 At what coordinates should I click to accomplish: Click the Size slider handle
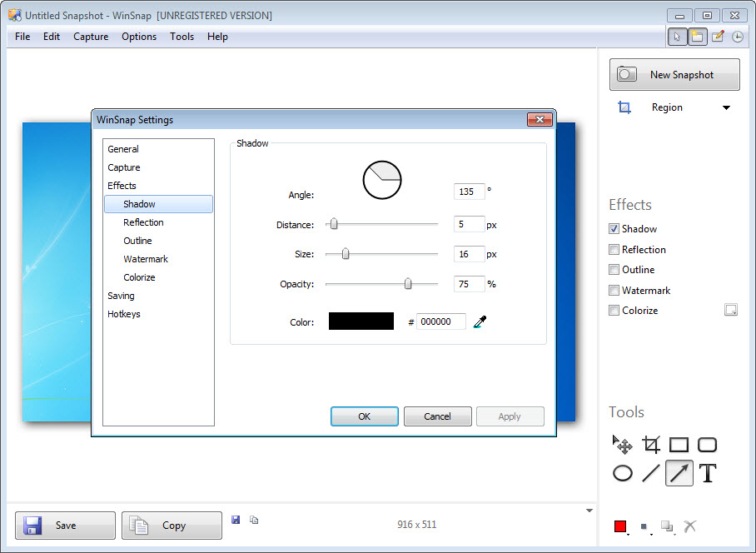(346, 254)
